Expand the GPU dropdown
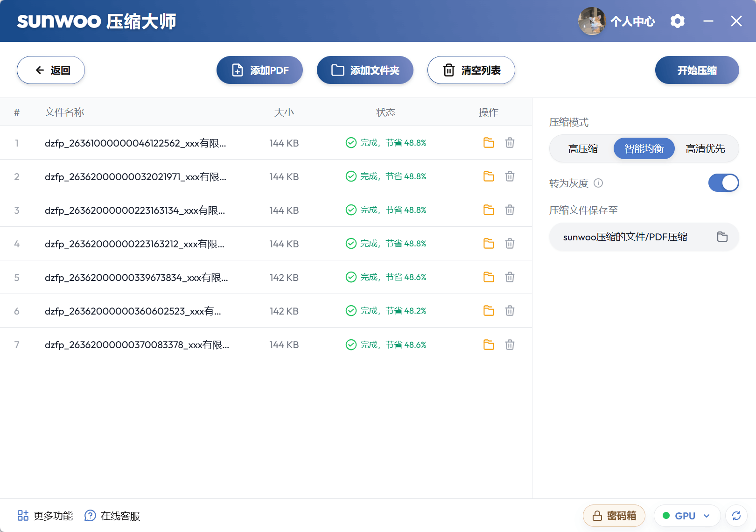The width and height of the screenshot is (756, 532). tap(687, 516)
